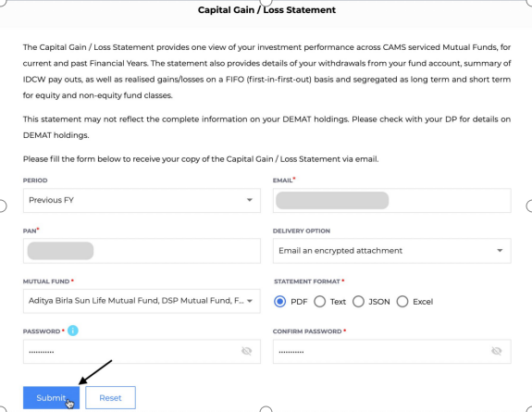
Task: Click the Delivery Option dropdown arrow
Action: click(500, 251)
